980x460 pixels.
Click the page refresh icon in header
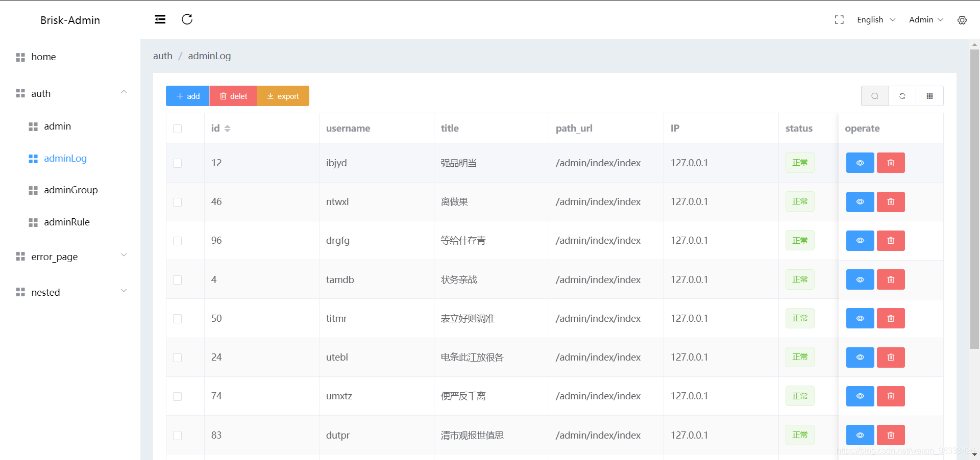187,19
